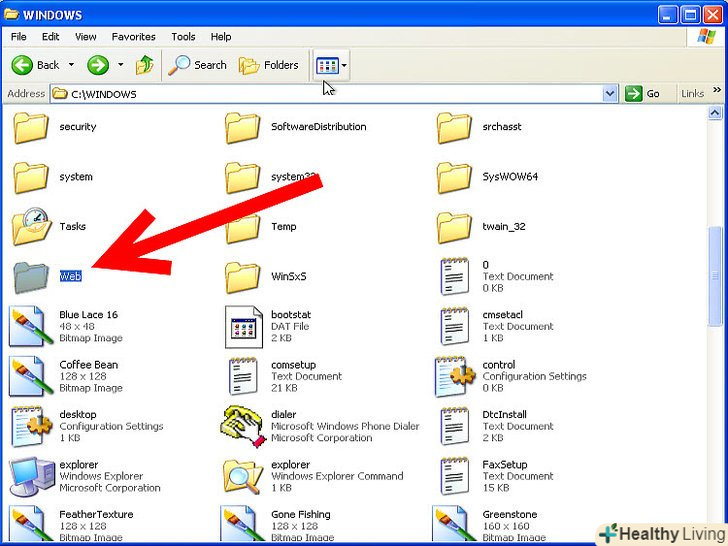Image resolution: width=728 pixels, height=546 pixels.
Task: Click the Go button
Action: [x=643, y=94]
